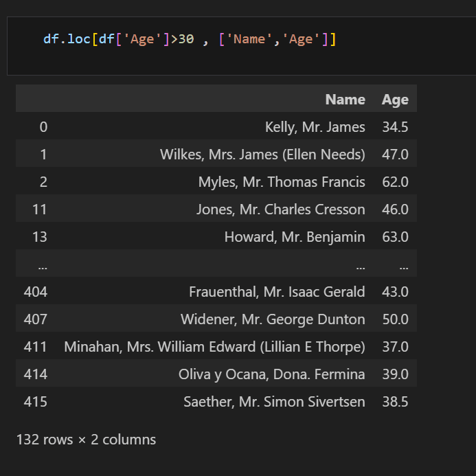
Task: Click the age value 63.0
Action: pos(395,237)
